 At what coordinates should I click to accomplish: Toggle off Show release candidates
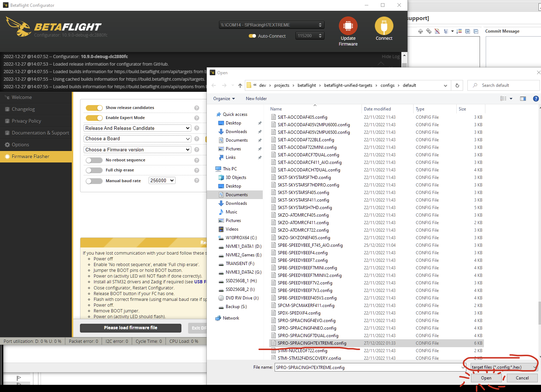[94, 107]
